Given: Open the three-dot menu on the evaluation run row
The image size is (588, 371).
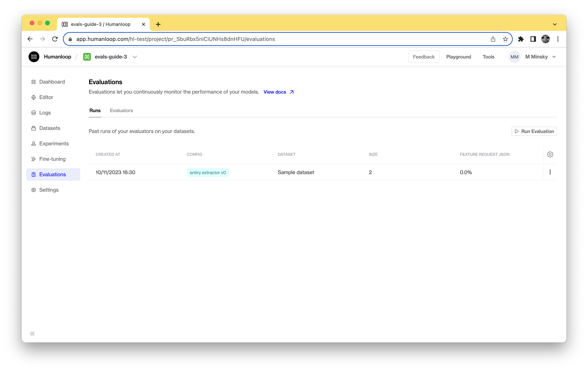Looking at the screenshot, I should (550, 172).
